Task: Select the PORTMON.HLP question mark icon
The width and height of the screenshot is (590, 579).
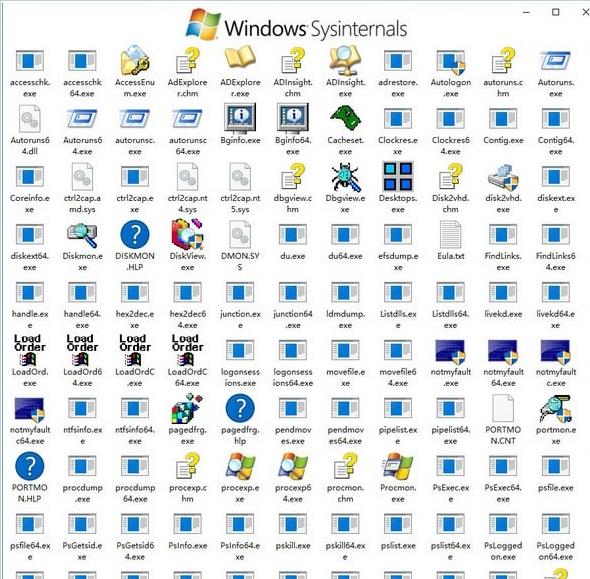Action: [x=30, y=466]
